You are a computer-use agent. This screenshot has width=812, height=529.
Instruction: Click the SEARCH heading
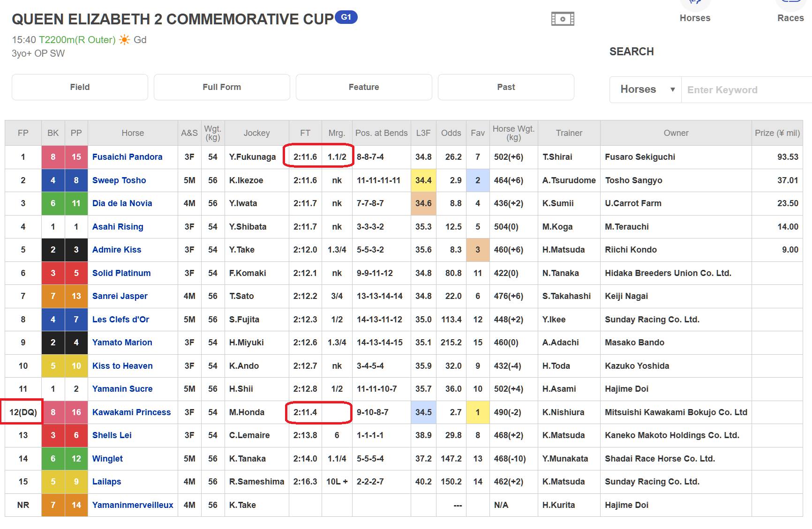pyautogui.click(x=632, y=52)
